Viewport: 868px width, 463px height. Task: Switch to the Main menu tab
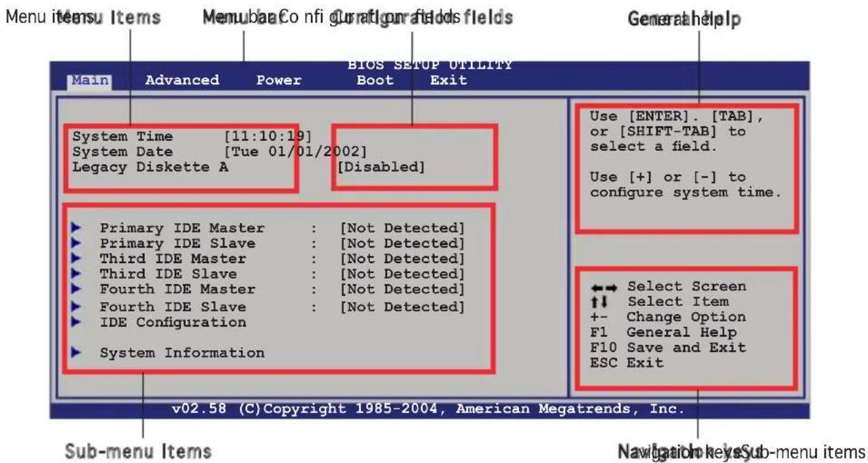(90, 80)
